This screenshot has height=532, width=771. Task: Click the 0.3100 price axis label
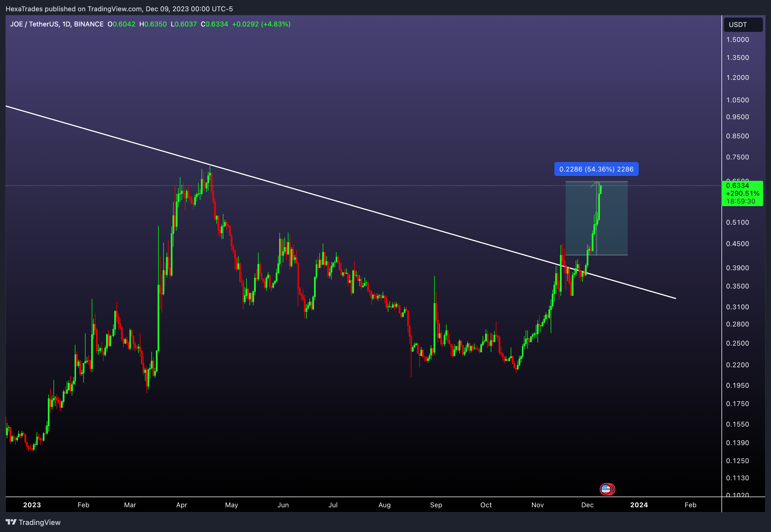pyautogui.click(x=737, y=307)
